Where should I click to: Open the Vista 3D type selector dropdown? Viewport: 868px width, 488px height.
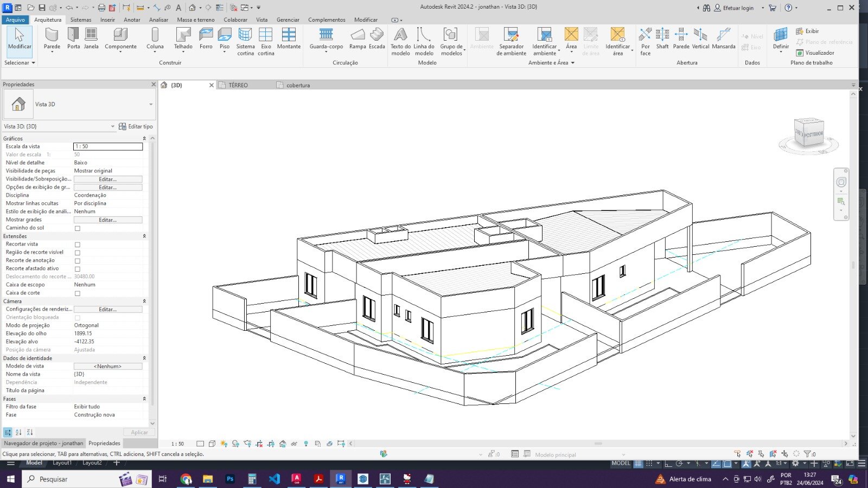click(150, 105)
